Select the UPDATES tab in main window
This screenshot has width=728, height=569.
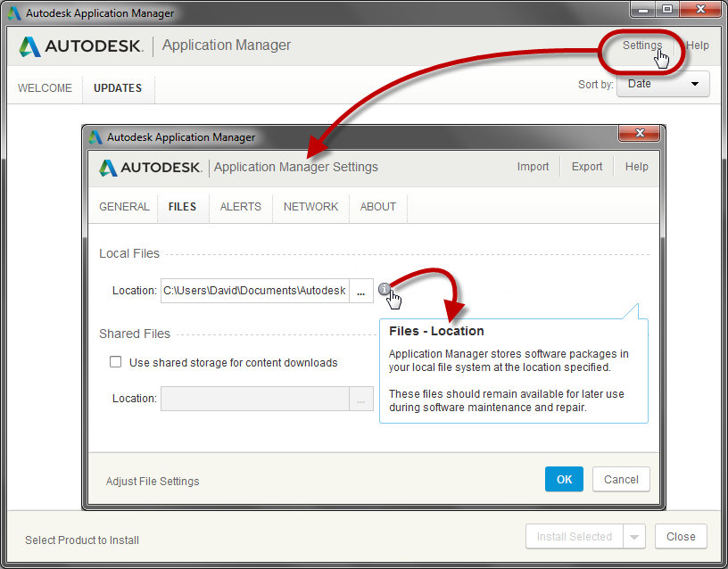[x=118, y=87]
